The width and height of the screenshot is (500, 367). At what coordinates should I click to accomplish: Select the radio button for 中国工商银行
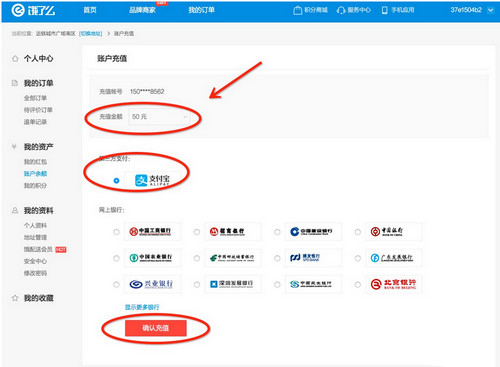pos(116,232)
